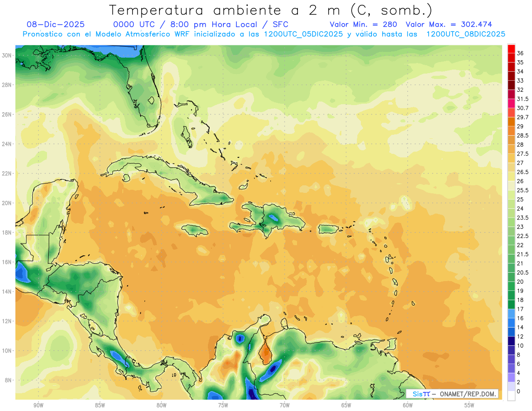Click the 27.5 label on the color scale
The image size is (532, 411).
pyautogui.click(x=522, y=154)
